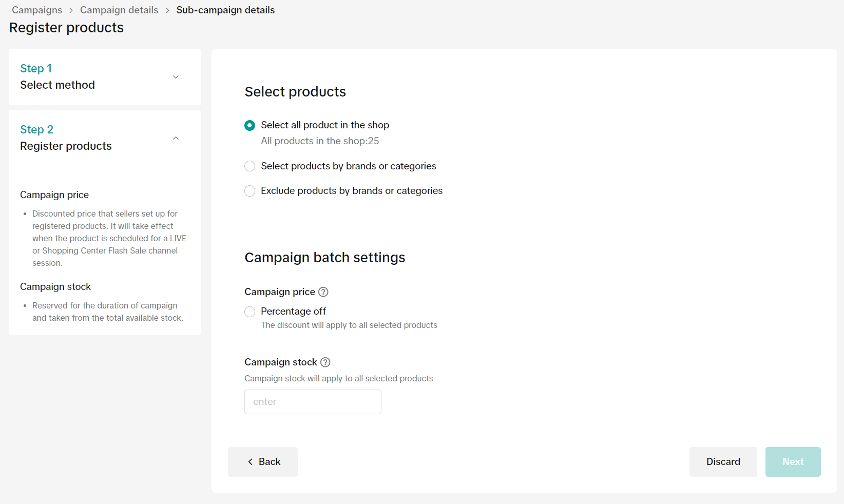844x504 pixels.
Task: Click the Campaign stock help icon
Action: pyautogui.click(x=325, y=362)
